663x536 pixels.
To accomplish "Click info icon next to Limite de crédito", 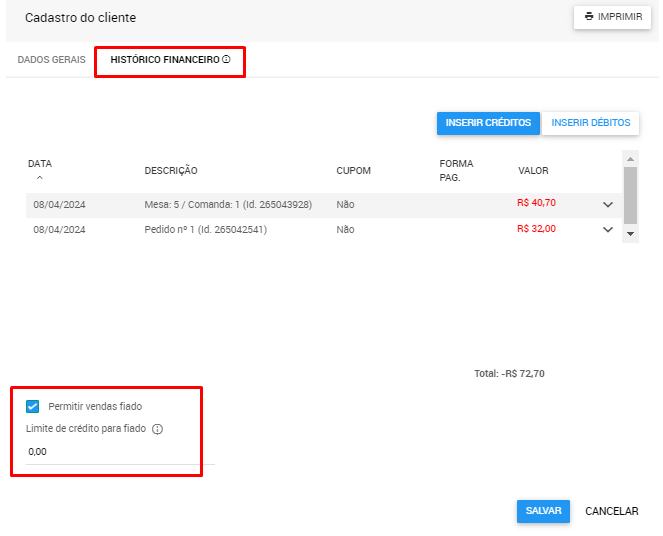I will [x=157, y=429].
